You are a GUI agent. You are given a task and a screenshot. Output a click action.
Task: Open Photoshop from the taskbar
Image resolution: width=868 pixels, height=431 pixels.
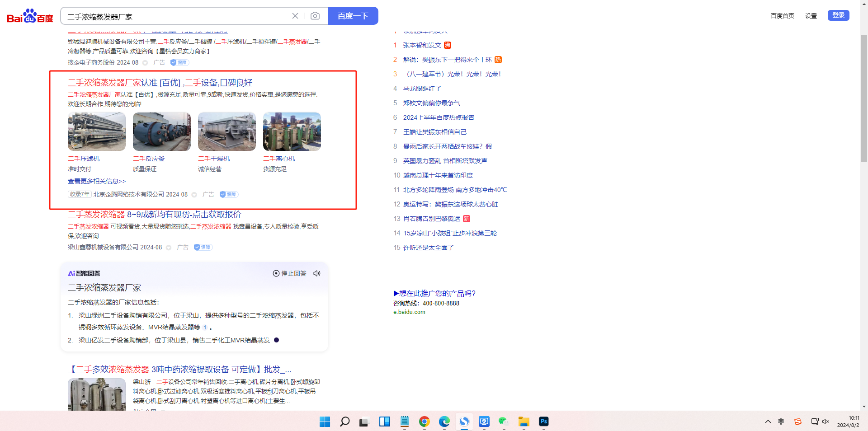[x=543, y=422]
